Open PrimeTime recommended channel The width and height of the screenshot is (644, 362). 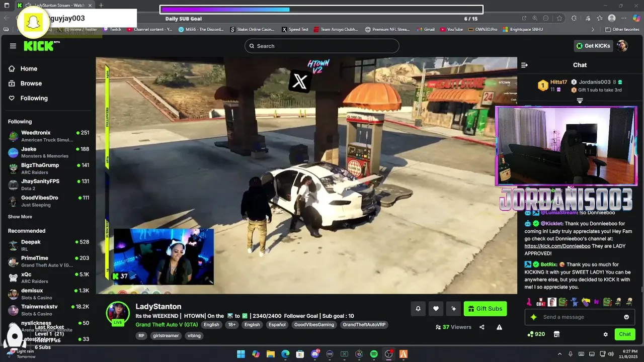48,261
